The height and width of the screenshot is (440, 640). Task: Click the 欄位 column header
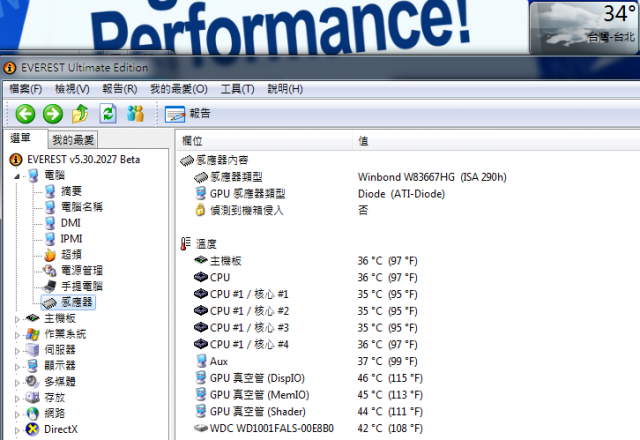[x=264, y=141]
